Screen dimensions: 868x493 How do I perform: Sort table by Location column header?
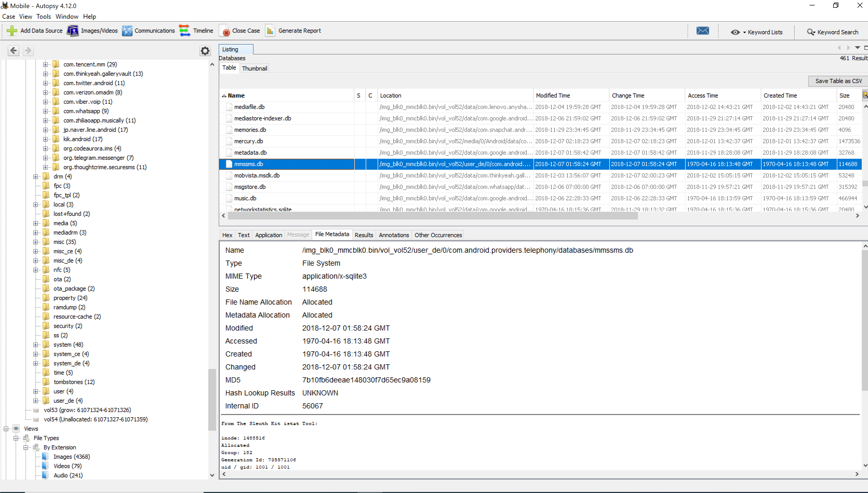[455, 95]
